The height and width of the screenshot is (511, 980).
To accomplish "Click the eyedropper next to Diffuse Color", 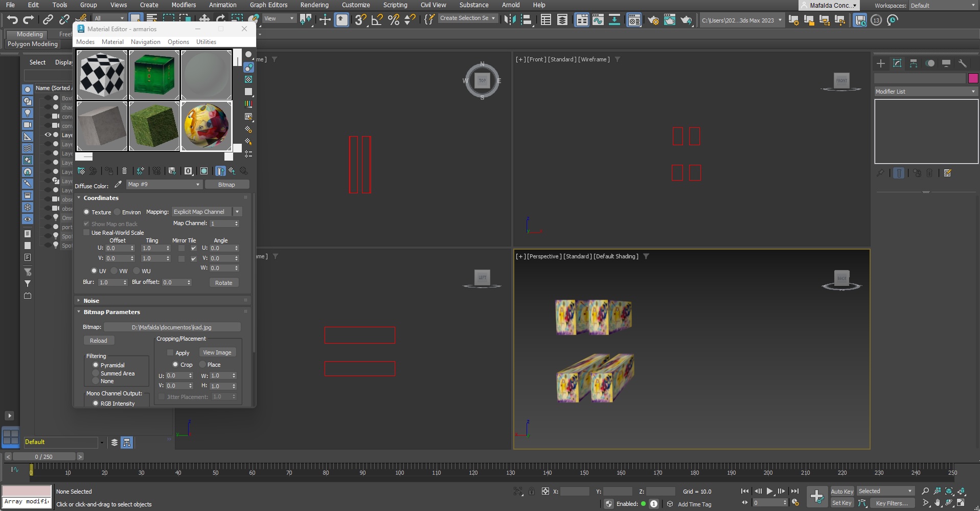I will [x=118, y=185].
